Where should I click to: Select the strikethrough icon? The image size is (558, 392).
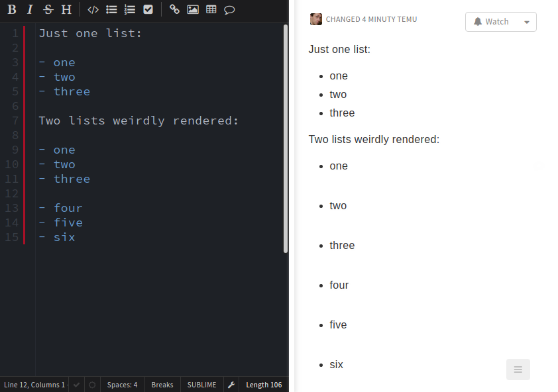click(47, 9)
